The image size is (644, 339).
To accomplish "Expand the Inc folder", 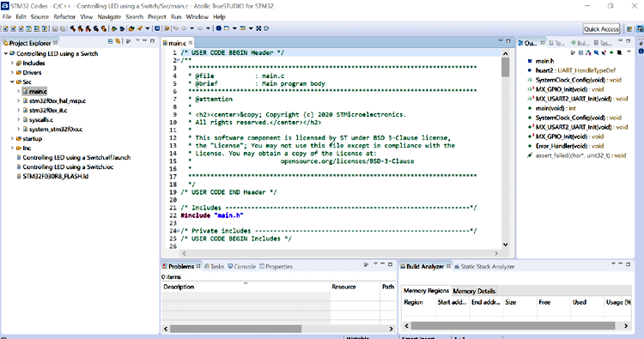I will [x=12, y=148].
